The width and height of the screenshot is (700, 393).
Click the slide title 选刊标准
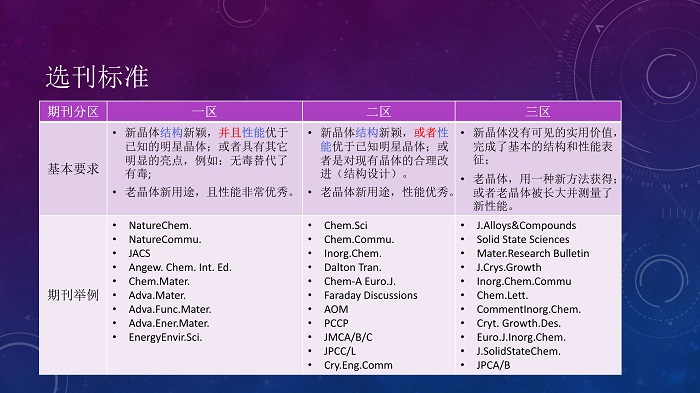[x=97, y=77]
